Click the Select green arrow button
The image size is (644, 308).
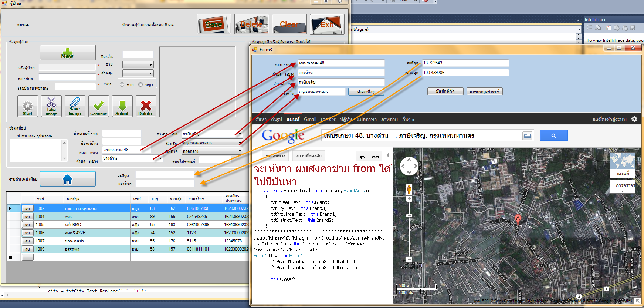point(122,106)
